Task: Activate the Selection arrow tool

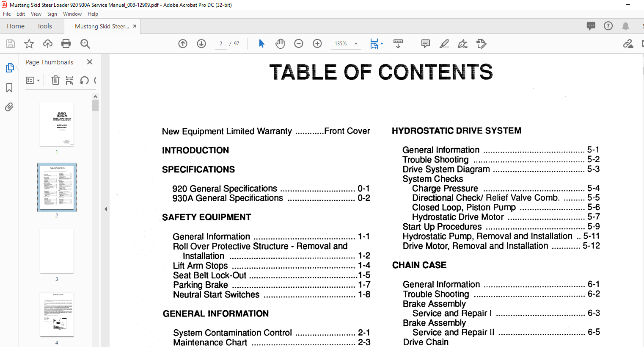Action: [x=261, y=44]
